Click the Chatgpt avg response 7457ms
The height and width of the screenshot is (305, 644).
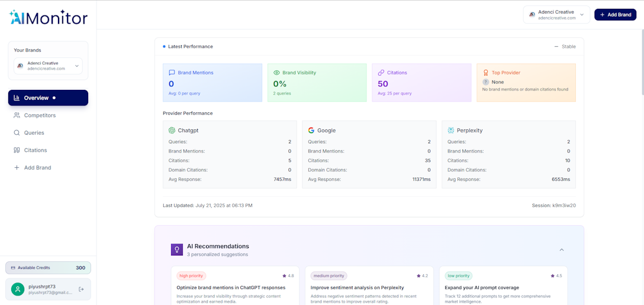pyautogui.click(x=282, y=180)
